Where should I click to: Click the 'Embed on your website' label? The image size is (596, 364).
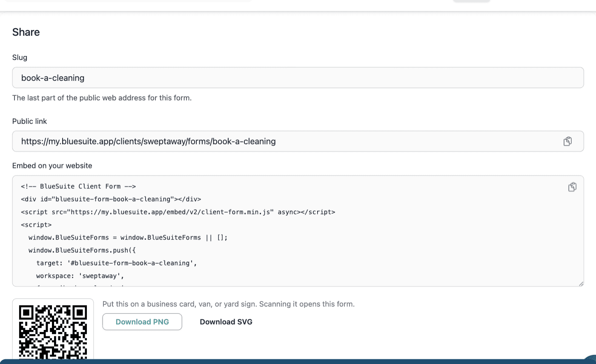(x=52, y=165)
